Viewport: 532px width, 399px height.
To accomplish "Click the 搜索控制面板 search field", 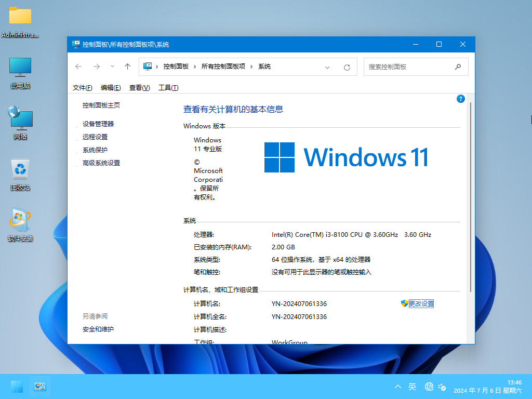I will point(416,67).
